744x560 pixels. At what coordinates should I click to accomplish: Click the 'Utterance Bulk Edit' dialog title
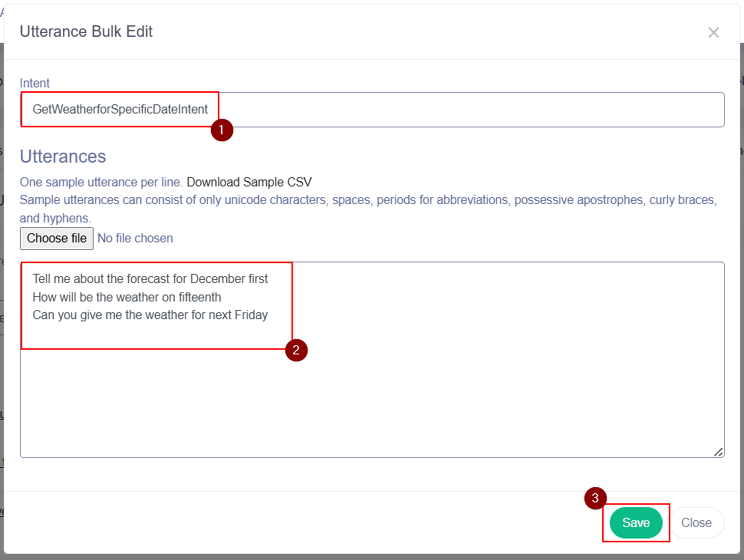point(86,31)
